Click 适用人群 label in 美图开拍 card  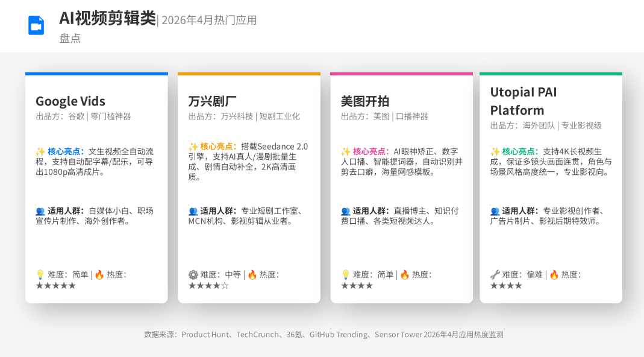pyautogui.click(x=370, y=211)
